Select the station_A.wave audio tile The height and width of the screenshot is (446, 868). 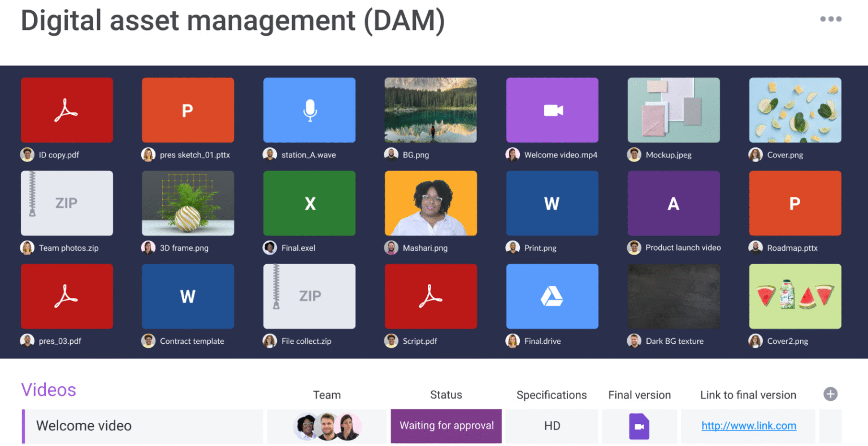[x=309, y=110]
